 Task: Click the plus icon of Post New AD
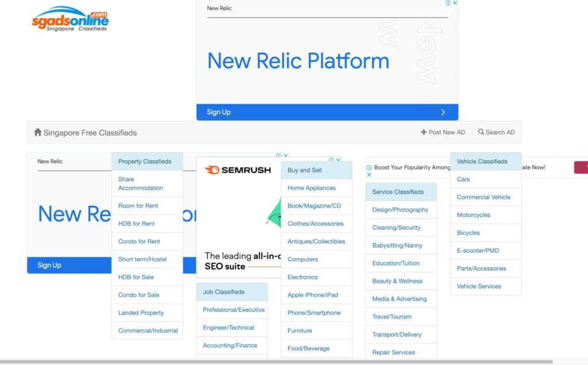point(424,132)
